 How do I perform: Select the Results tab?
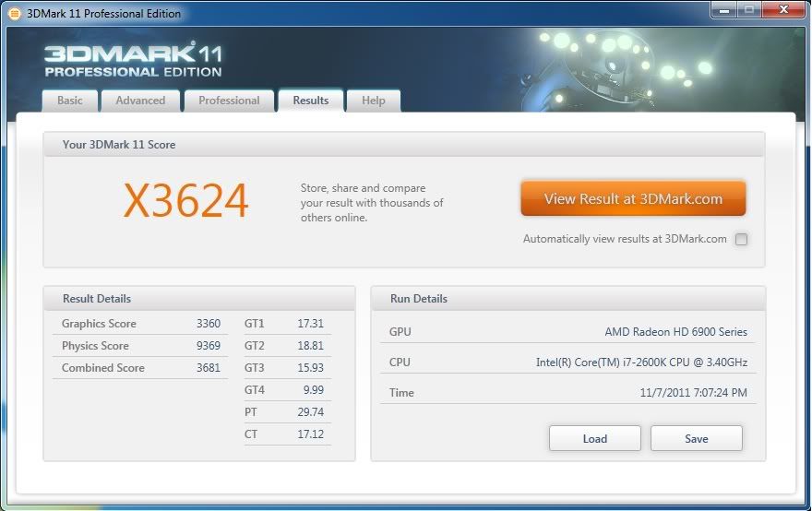[311, 101]
